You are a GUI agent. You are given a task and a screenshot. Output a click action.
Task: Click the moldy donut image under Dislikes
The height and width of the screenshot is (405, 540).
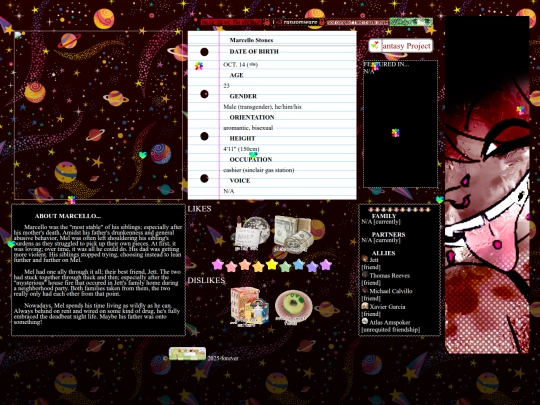point(293,307)
